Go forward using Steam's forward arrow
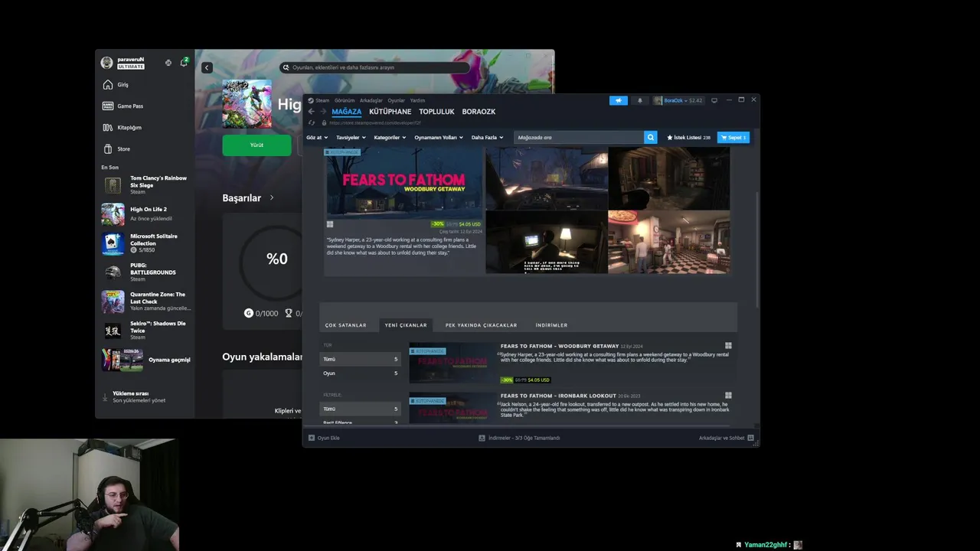The image size is (980, 551). point(323,112)
